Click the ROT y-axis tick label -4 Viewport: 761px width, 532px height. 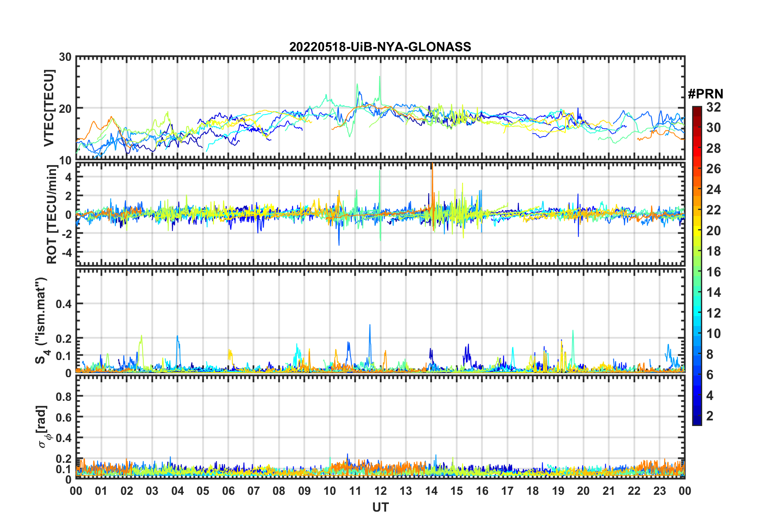[x=67, y=252]
